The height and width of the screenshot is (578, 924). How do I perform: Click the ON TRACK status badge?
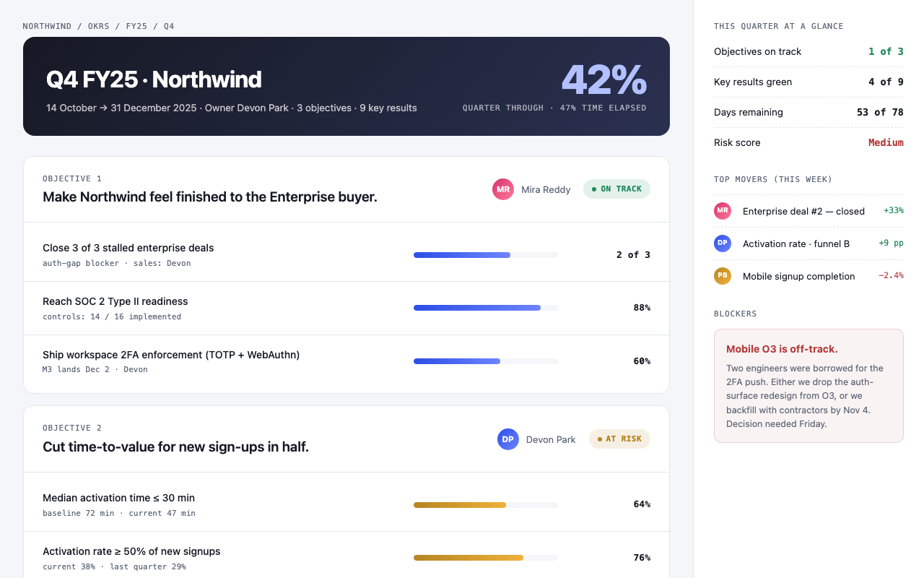tap(616, 189)
